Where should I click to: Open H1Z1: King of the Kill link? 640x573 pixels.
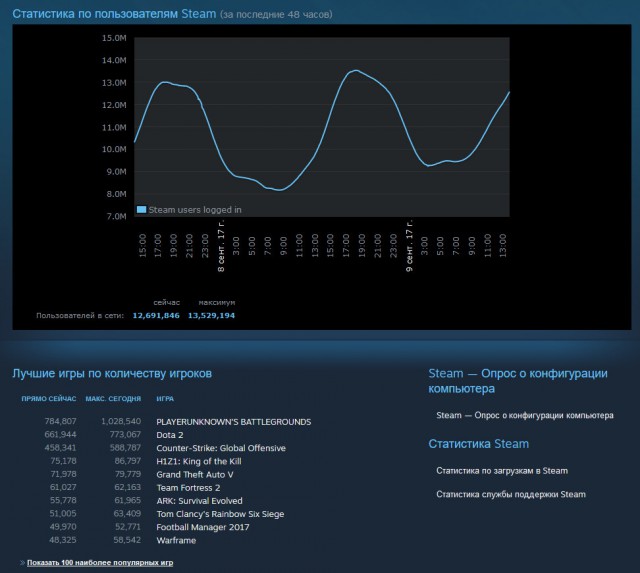click(199, 461)
